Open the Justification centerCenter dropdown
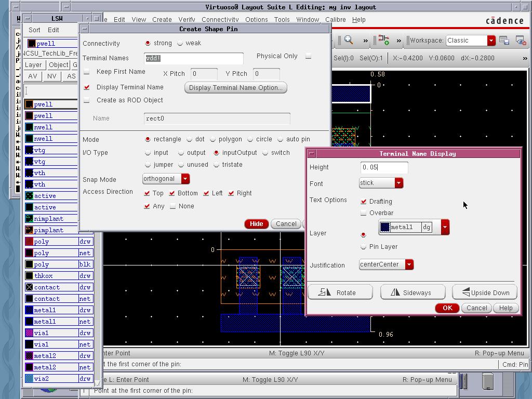This screenshot has height=399, width=532. [x=409, y=264]
